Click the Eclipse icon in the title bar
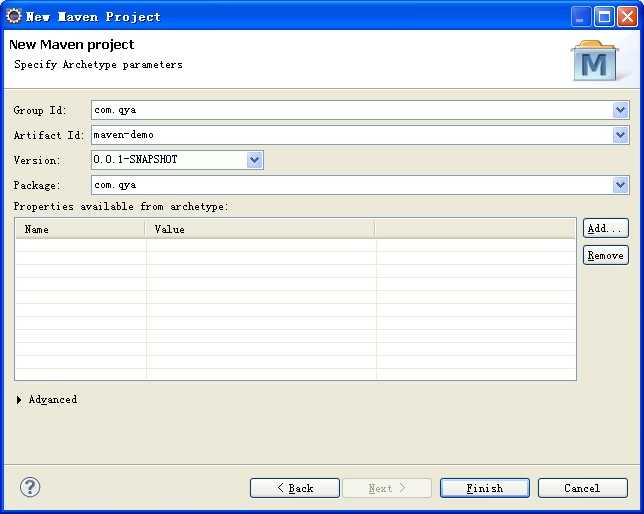The image size is (644, 514). point(14,16)
